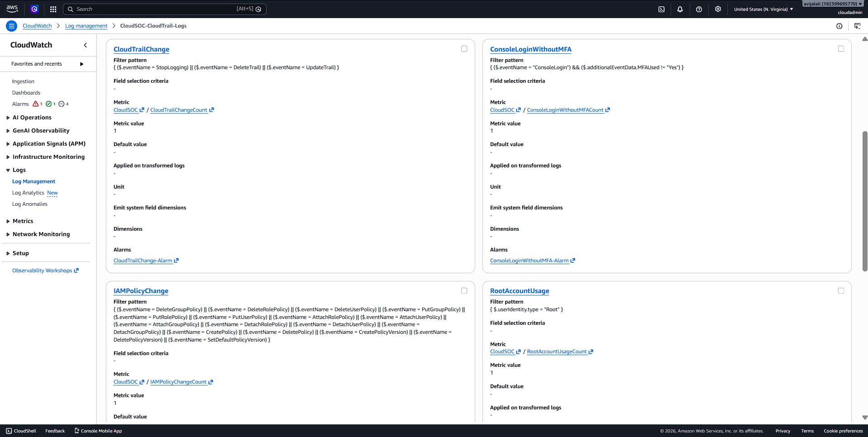The height and width of the screenshot is (437, 868).
Task: Click the in-alarm red triangle icon
Action: tap(36, 104)
